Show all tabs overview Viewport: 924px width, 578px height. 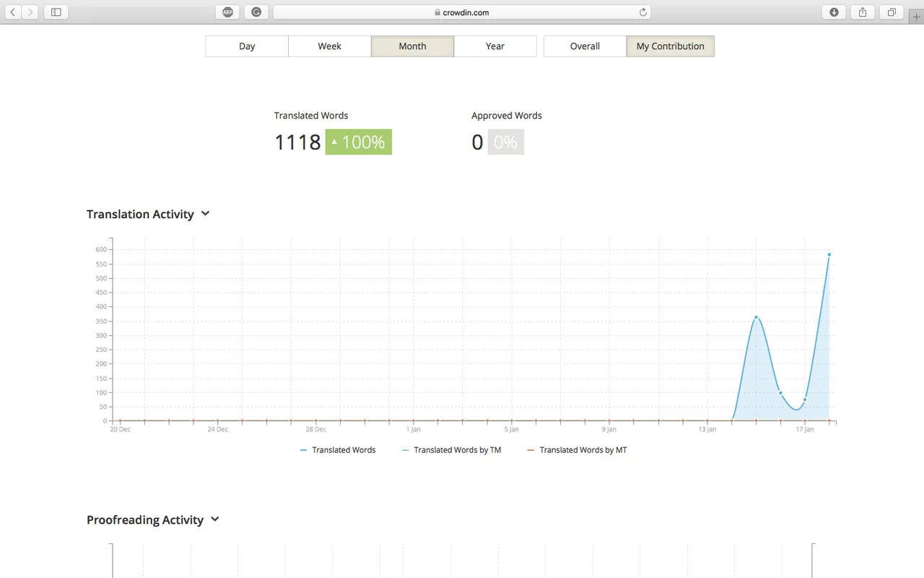pyautogui.click(x=892, y=12)
